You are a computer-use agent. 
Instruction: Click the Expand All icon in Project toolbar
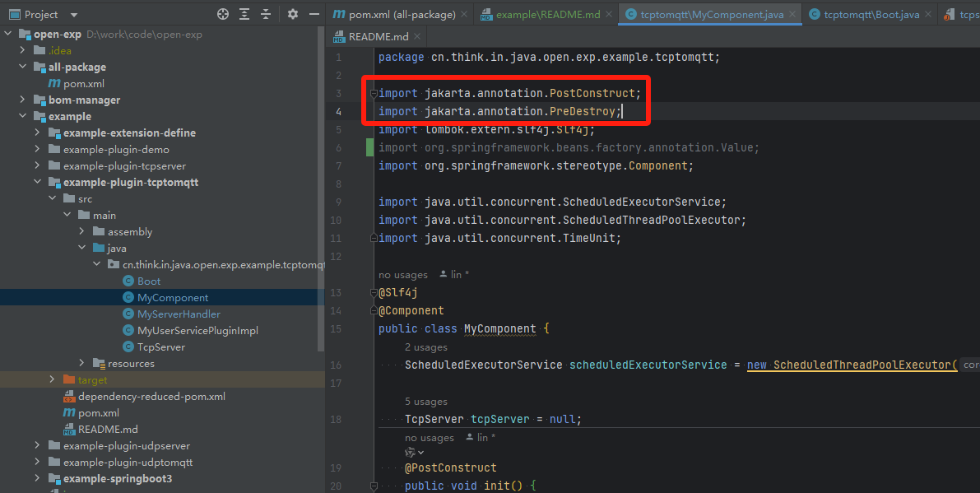(x=244, y=14)
